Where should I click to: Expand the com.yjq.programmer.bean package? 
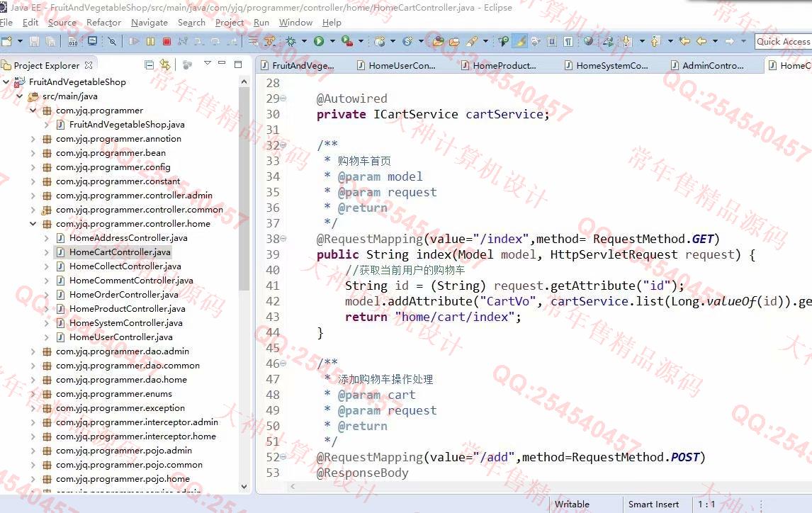pos(33,153)
